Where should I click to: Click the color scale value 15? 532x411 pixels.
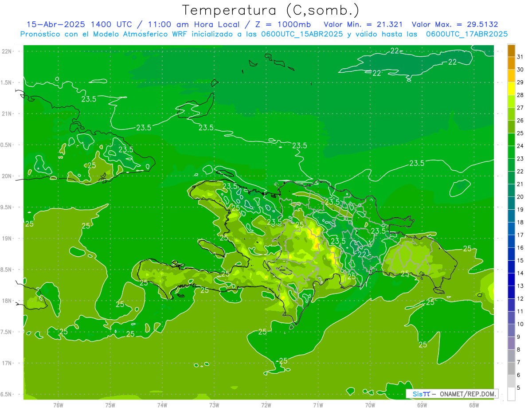point(520,261)
